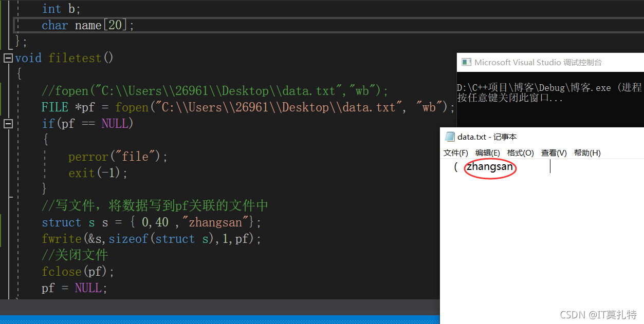Click the debug console window icon
Viewport: 644px width, 324px height.
click(x=466, y=62)
